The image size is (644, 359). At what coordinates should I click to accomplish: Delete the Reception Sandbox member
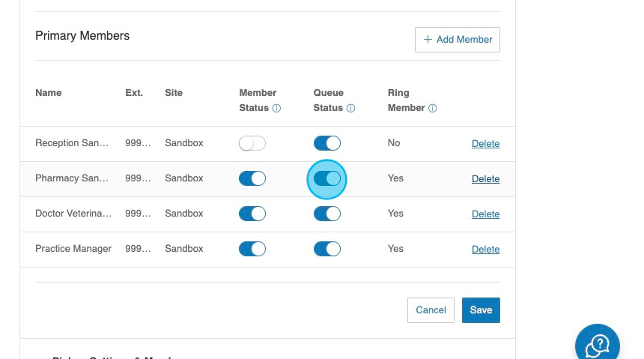tap(485, 144)
